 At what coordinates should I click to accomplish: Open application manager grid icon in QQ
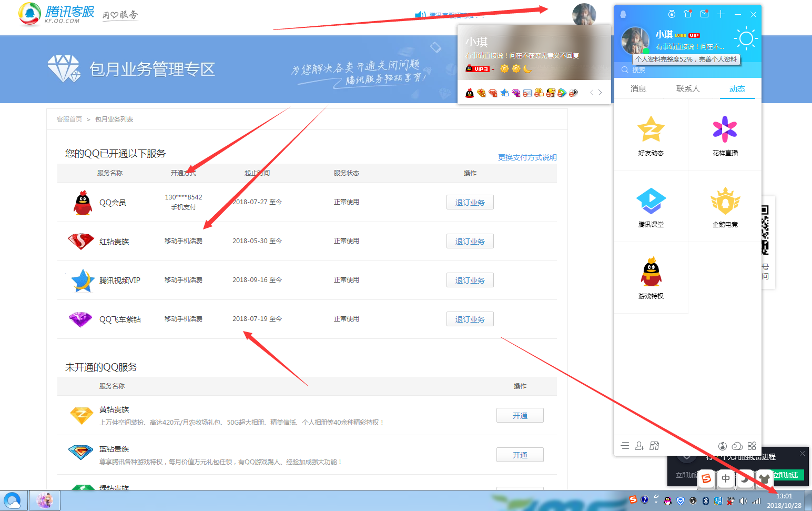tap(752, 446)
